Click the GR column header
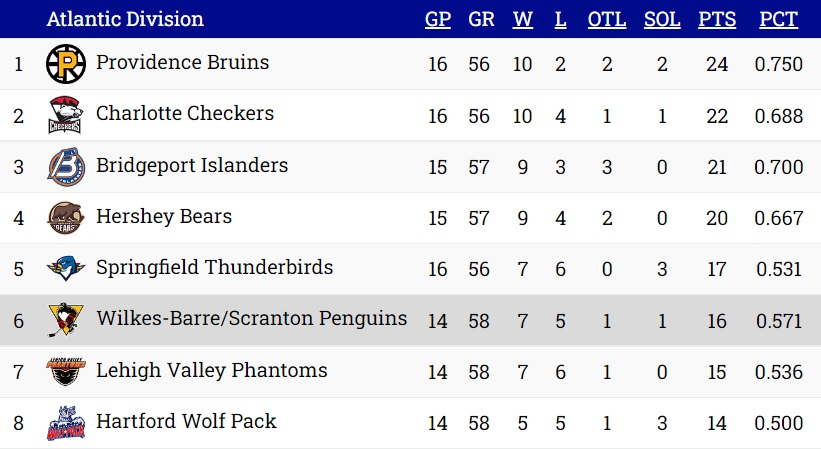 pyautogui.click(x=481, y=19)
